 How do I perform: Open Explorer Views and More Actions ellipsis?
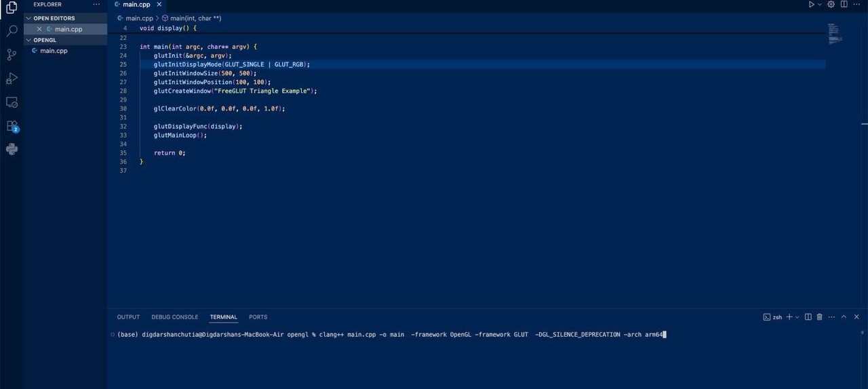(x=96, y=4)
